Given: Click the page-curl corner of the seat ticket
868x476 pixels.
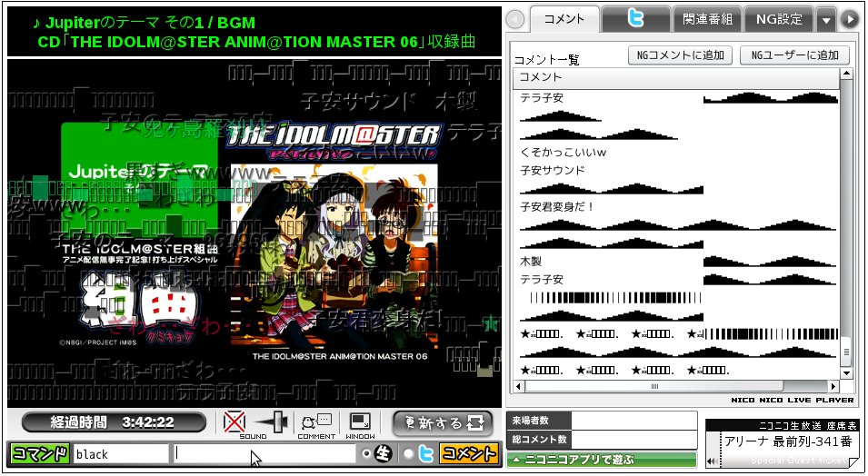Looking at the screenshot, I should [x=853, y=461].
